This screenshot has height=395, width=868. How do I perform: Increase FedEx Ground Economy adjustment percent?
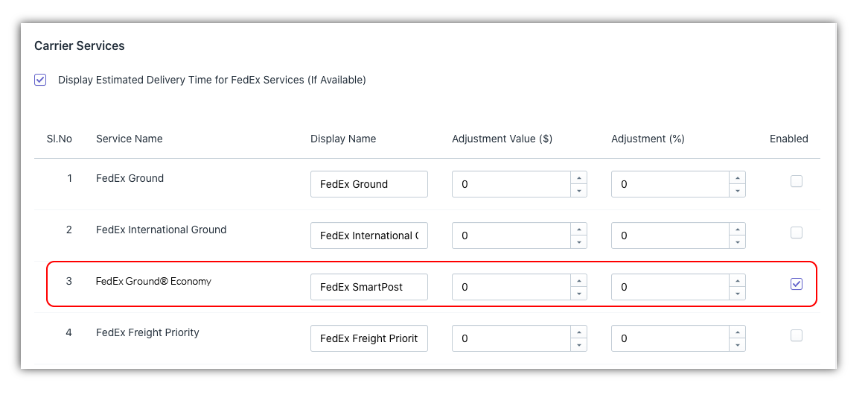click(738, 281)
